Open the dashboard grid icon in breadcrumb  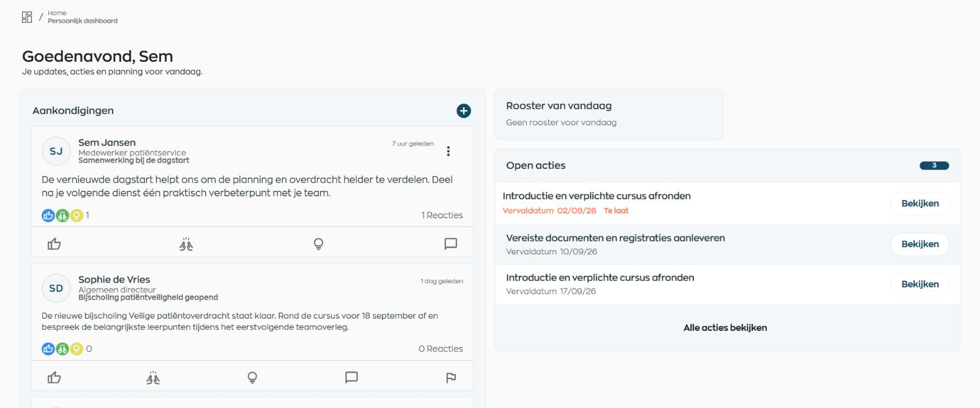(x=27, y=17)
